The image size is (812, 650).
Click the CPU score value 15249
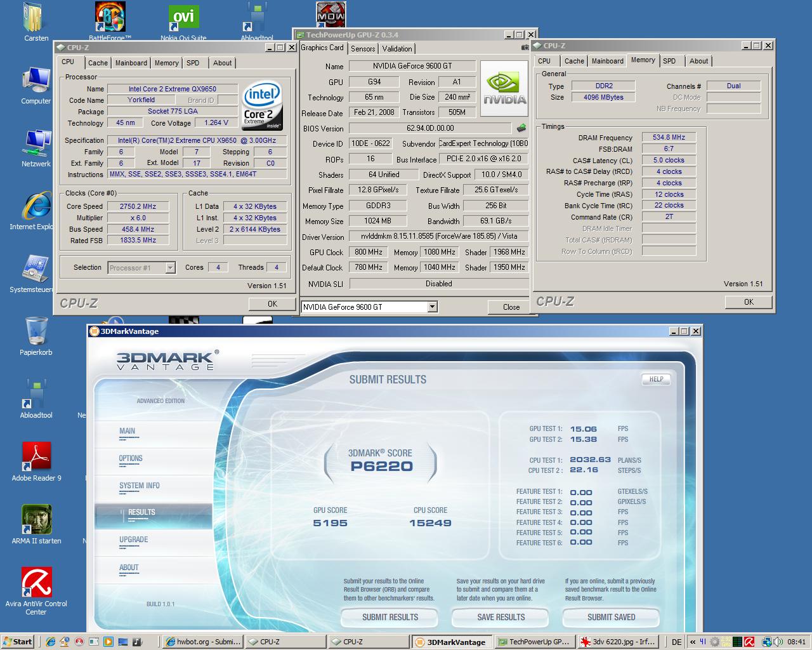pos(430,523)
